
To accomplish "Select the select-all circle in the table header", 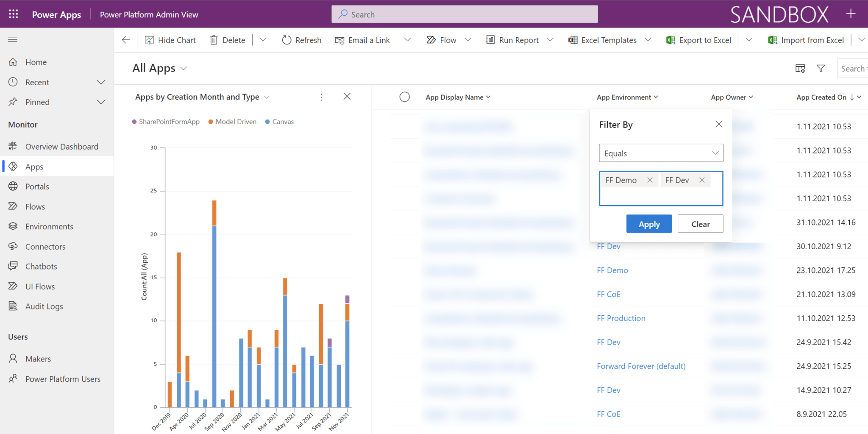I will tap(405, 97).
